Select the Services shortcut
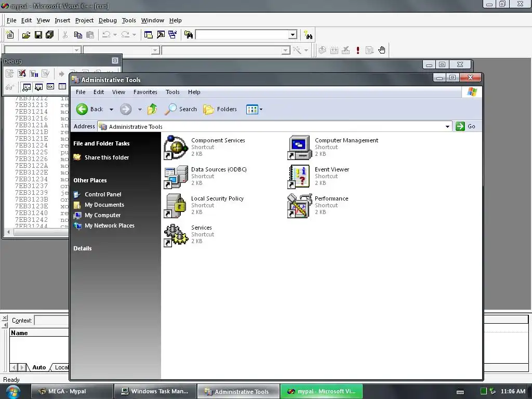This screenshot has height=399, width=532. (x=189, y=234)
